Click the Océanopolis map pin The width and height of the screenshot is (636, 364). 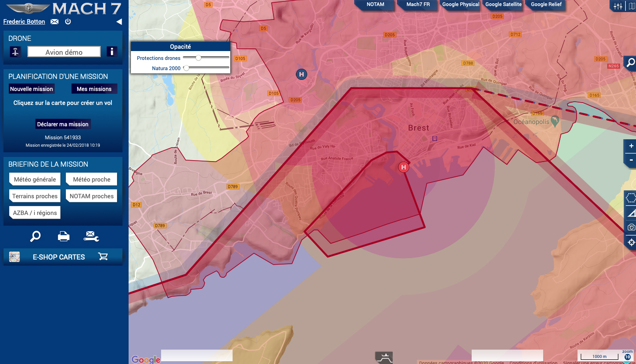click(x=556, y=121)
